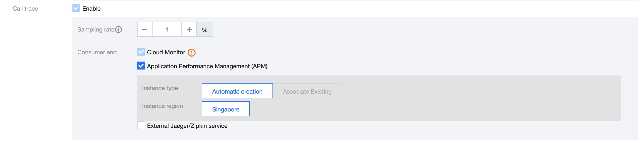Select the Singapore instance region

[226, 109]
